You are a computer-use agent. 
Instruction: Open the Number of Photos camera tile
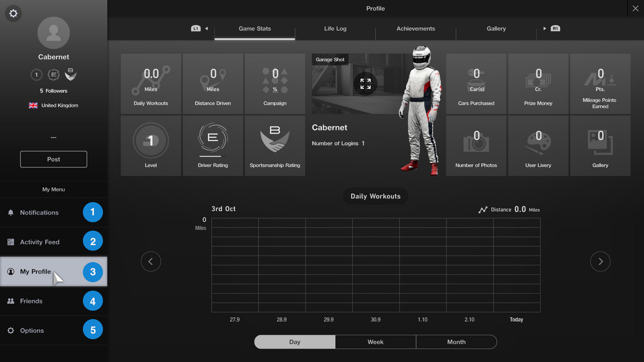coord(476,146)
